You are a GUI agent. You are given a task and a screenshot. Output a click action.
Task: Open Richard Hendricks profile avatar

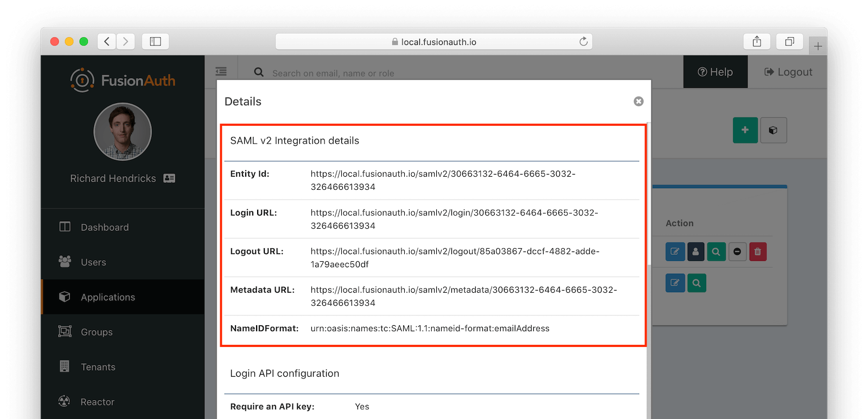tap(123, 132)
